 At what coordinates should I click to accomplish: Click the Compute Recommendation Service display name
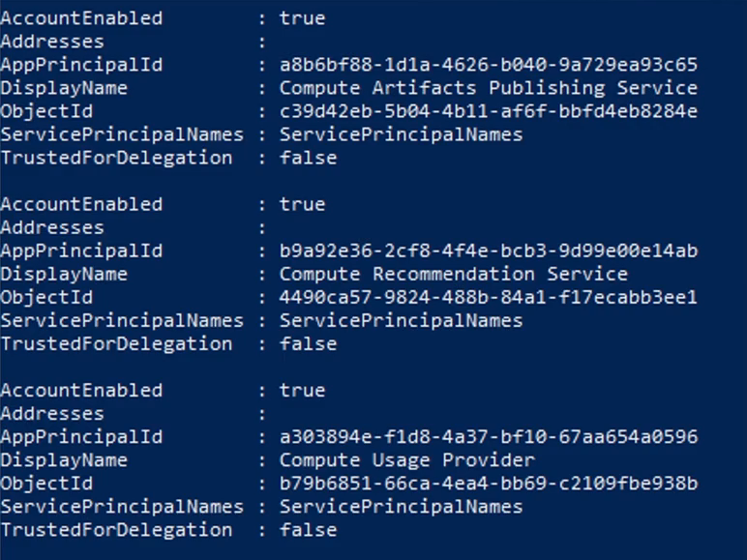(453, 274)
